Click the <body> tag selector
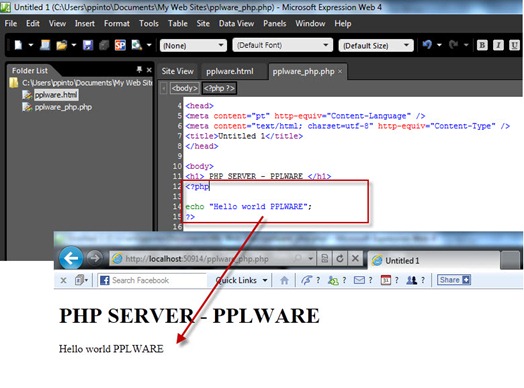 [x=184, y=88]
